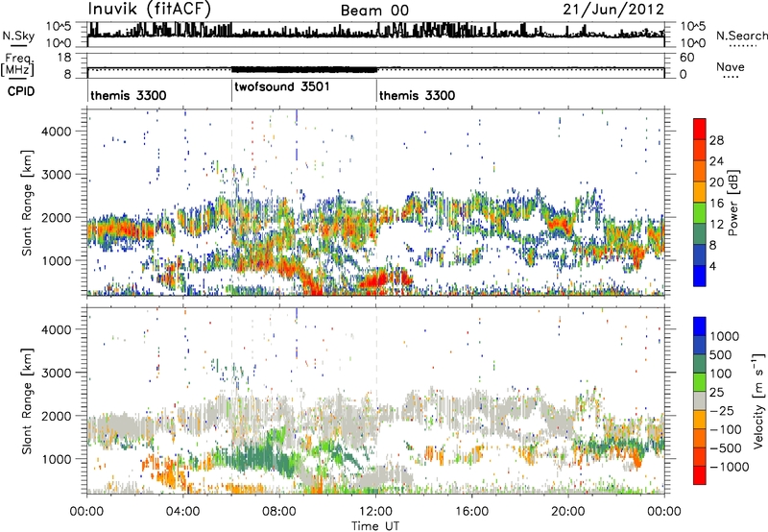Image resolution: width=768 pixels, height=532 pixels.
Task: Click the "1000" tick on the velocity panel axis
Action: (57, 459)
